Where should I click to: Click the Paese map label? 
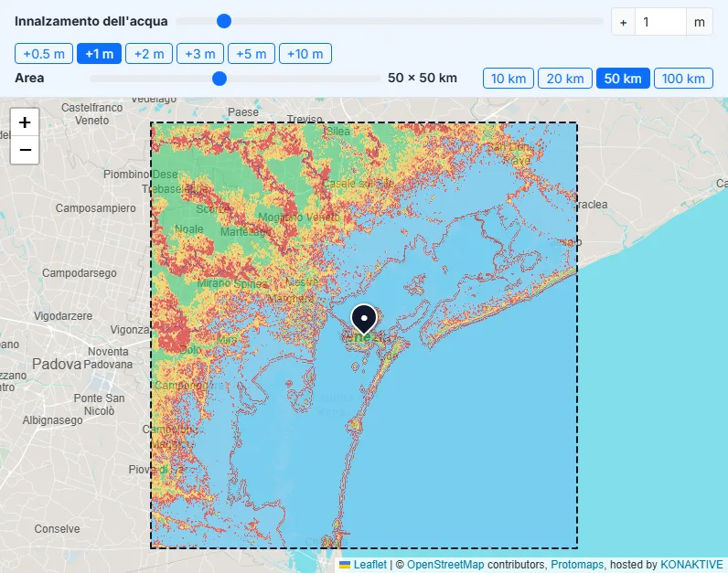(243, 112)
